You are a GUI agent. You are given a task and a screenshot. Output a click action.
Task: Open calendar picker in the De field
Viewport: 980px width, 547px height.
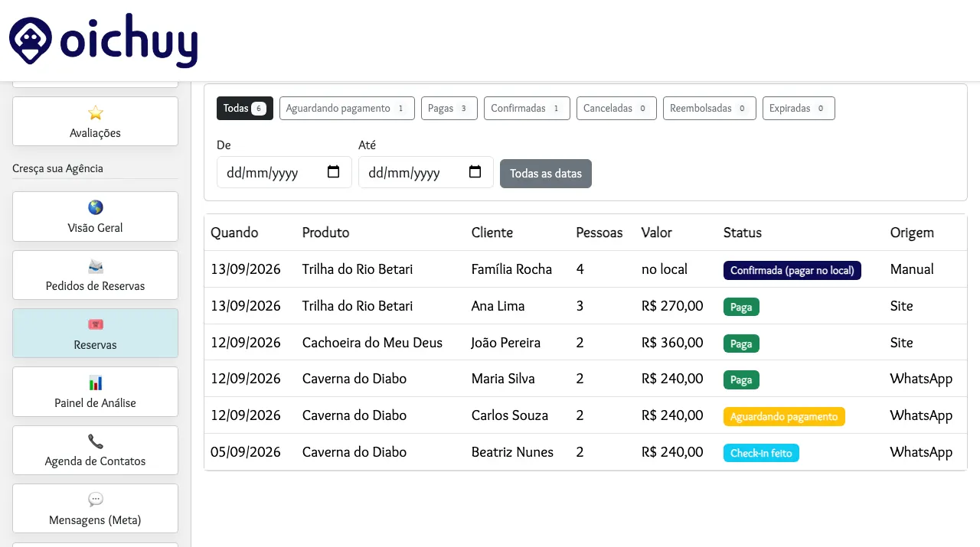click(334, 172)
